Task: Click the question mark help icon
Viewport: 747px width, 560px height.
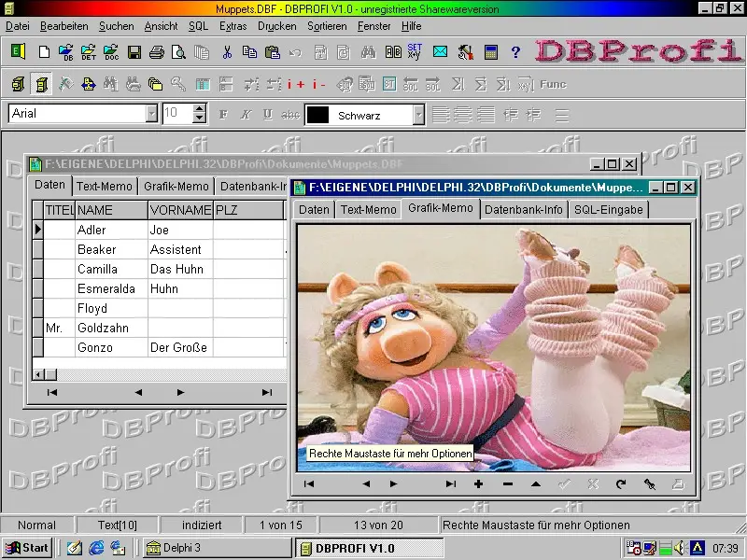Action: 515,52
